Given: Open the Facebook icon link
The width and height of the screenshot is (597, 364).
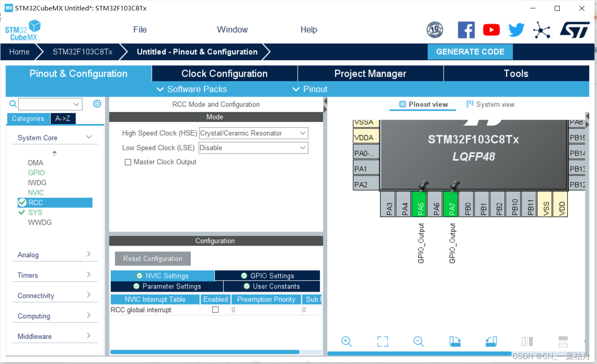Looking at the screenshot, I should point(466,30).
